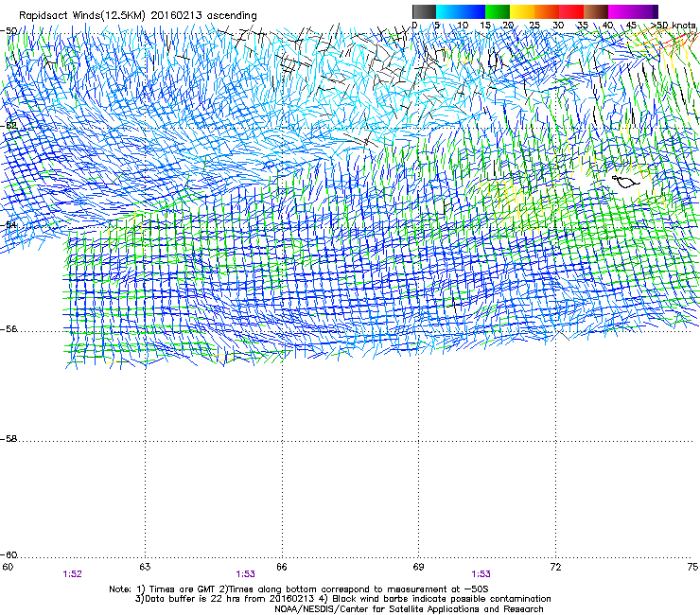
Task: Click the '-50' latitude axis label
Action: [9, 31]
